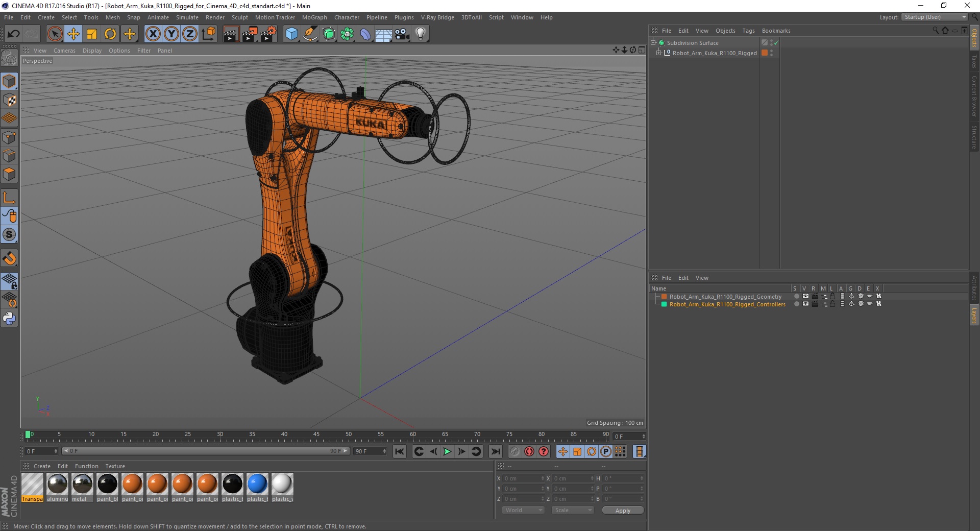Open viewport Cameras menu
980x531 pixels.
64,51
